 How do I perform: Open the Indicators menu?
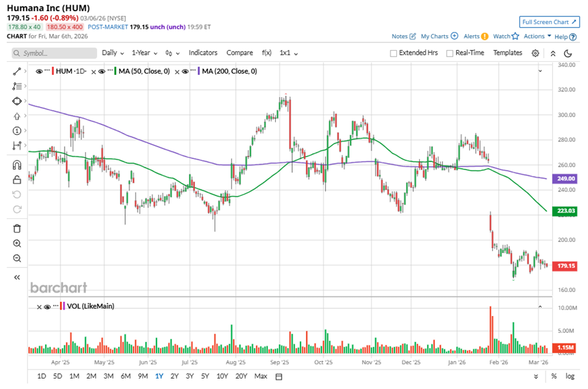203,53
